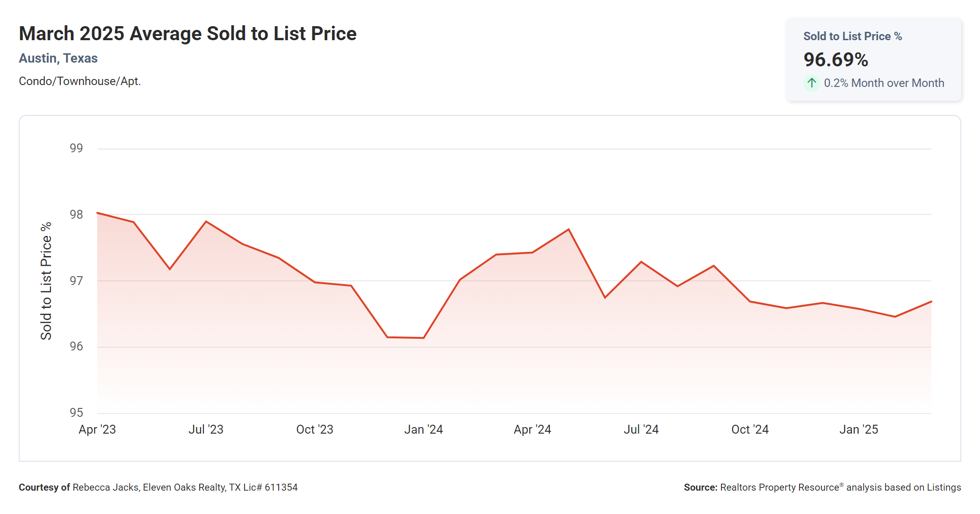980x514 pixels.
Task: Click the 'Austin, Texas' subtitle
Action: (58, 58)
